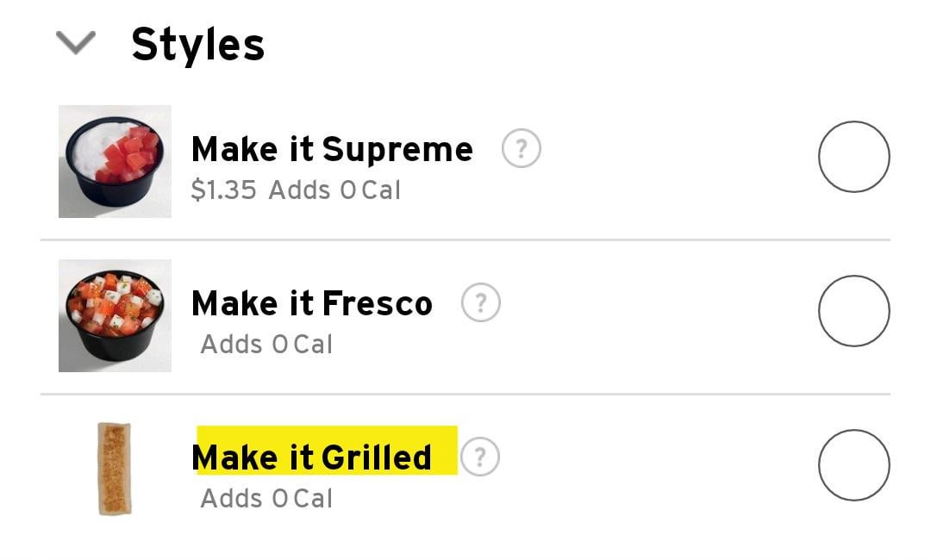Choose the Make it Fresco radio button
Screen dimensions: 931x560
[x=853, y=311]
